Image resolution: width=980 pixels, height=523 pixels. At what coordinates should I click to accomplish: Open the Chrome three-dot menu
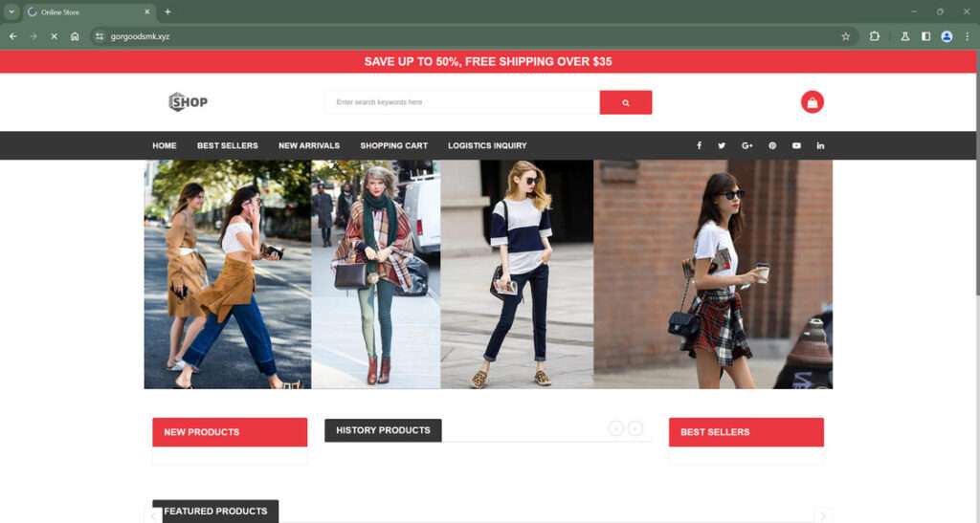click(x=967, y=36)
